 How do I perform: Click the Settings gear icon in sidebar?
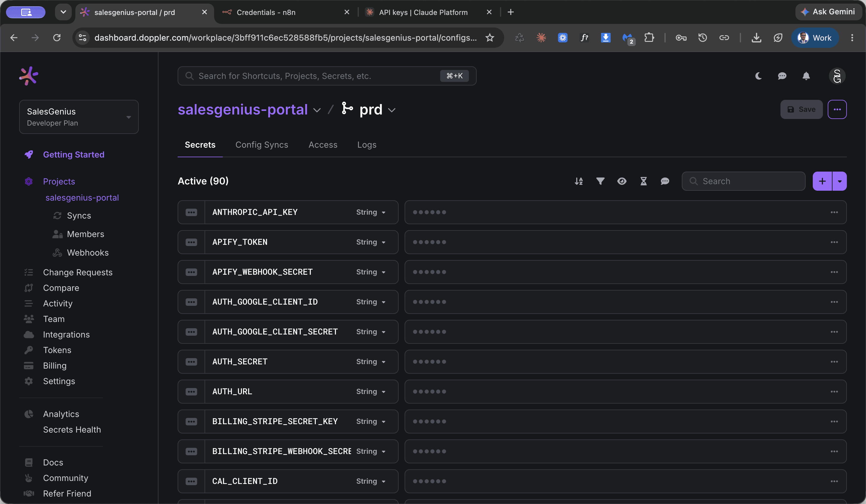[28, 381]
